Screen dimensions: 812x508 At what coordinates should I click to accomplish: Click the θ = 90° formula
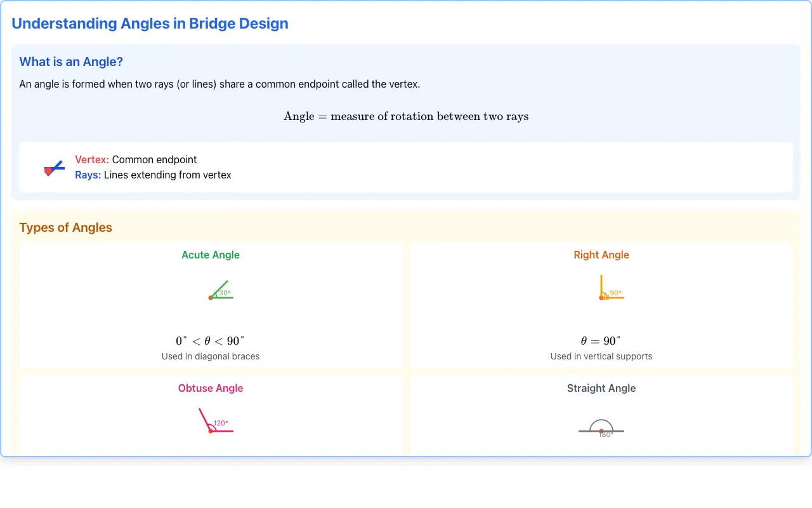tap(601, 341)
